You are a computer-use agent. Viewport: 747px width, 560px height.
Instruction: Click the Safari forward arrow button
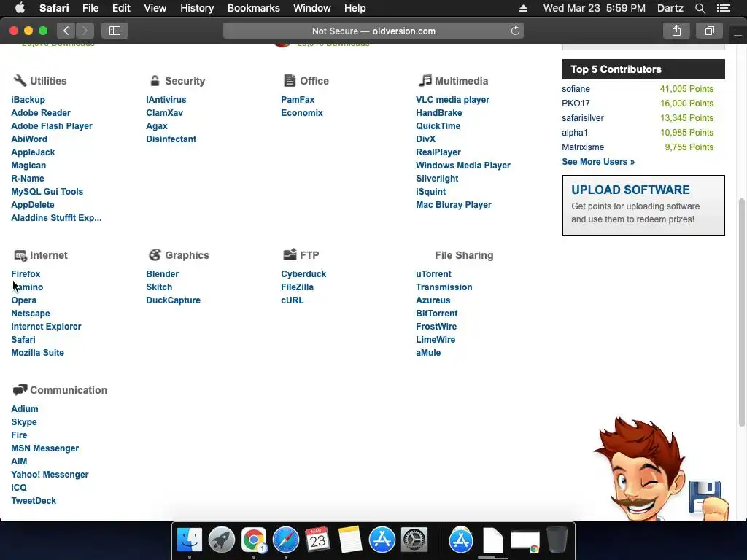pos(85,31)
